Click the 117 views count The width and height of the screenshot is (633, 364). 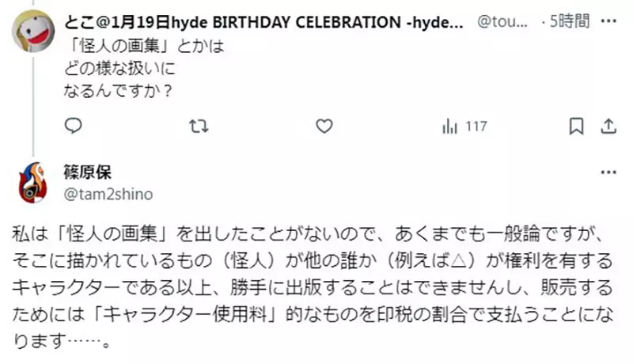tap(476, 126)
